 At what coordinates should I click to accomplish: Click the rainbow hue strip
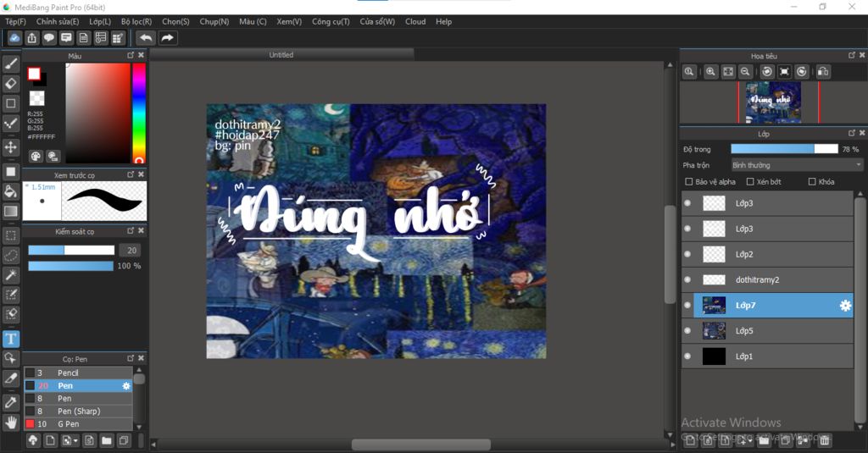click(x=138, y=113)
